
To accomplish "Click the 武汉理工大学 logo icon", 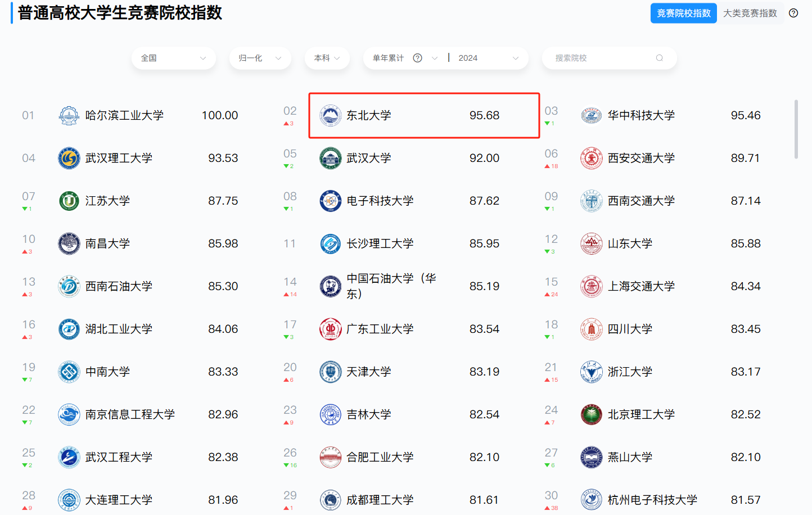I will (x=69, y=158).
